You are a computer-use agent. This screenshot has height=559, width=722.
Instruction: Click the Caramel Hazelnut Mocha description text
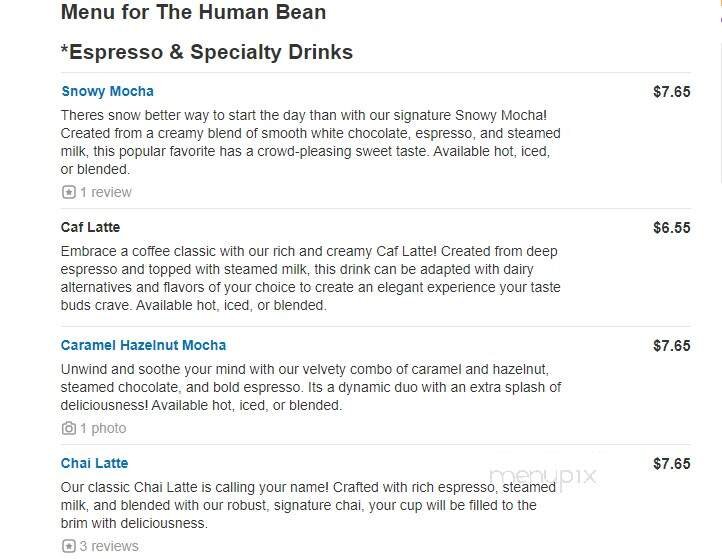[310, 387]
